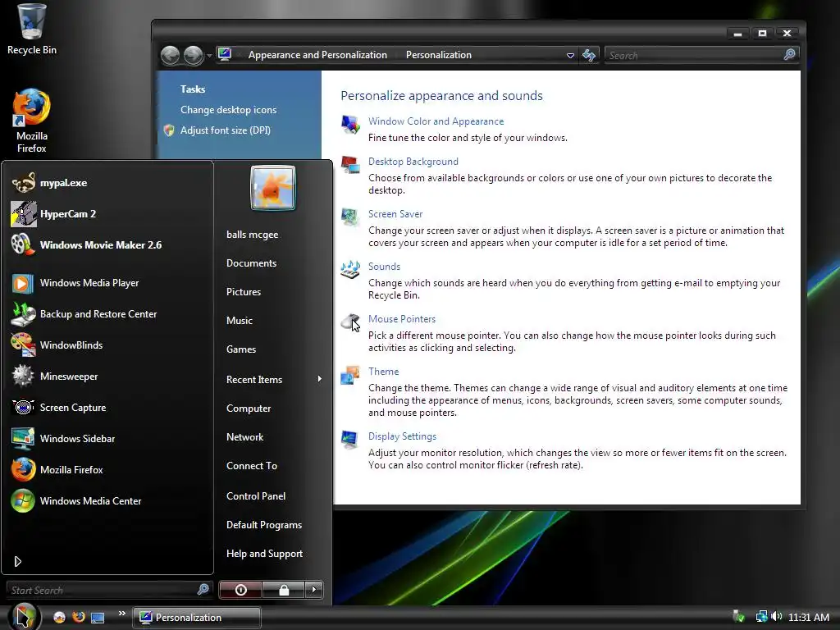Open Screen Saver link
Image resolution: width=840 pixels, height=630 pixels.
click(x=395, y=214)
